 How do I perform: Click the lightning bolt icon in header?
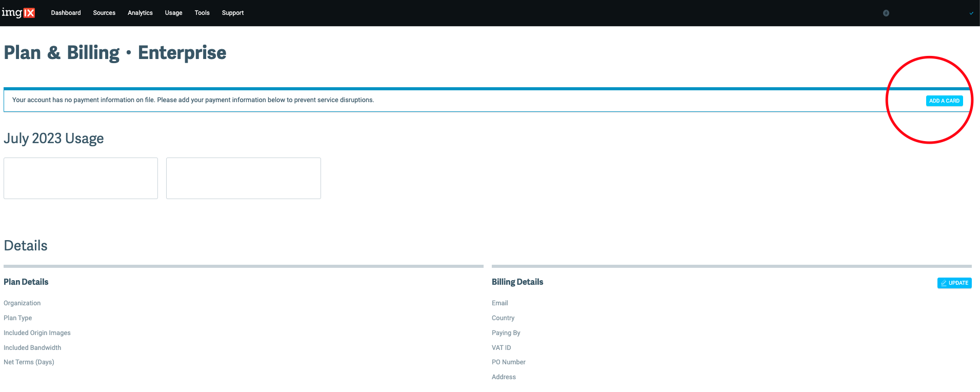pyautogui.click(x=886, y=13)
